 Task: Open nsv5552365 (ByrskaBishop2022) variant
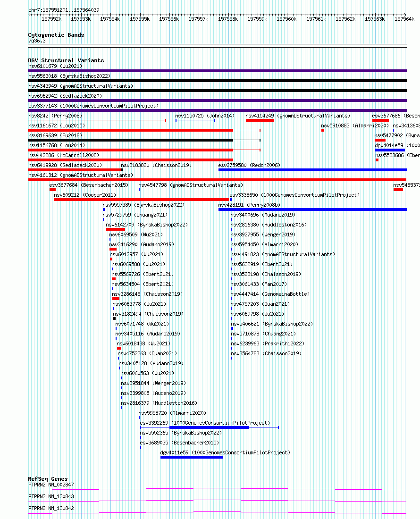click(x=181, y=434)
